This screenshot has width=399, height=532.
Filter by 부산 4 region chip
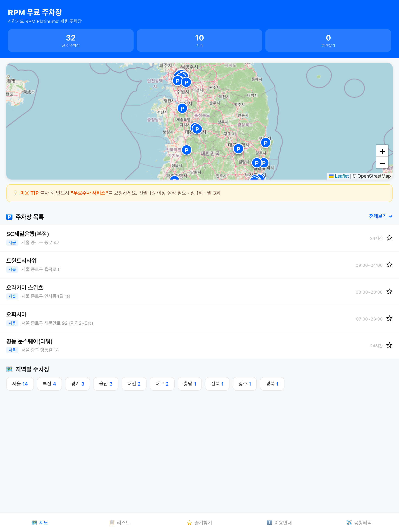tap(49, 384)
